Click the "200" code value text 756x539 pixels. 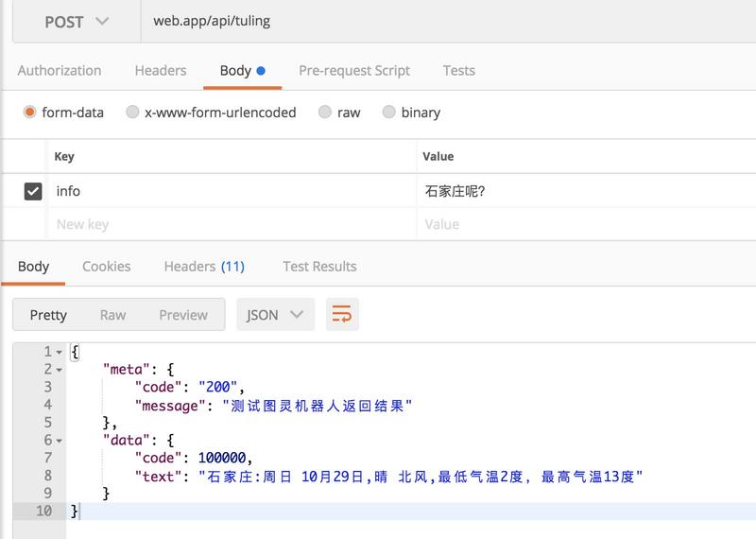(x=218, y=387)
